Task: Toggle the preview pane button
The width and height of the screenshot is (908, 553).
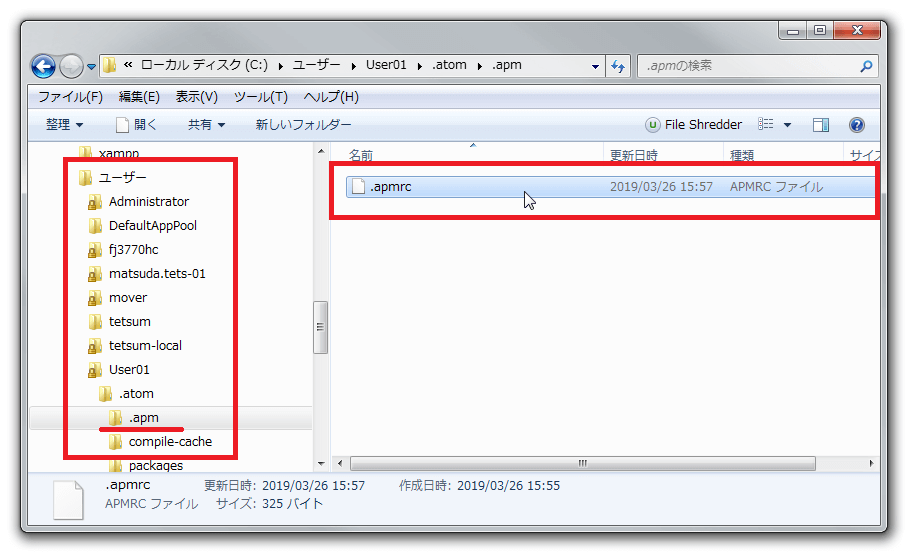Action: click(821, 125)
